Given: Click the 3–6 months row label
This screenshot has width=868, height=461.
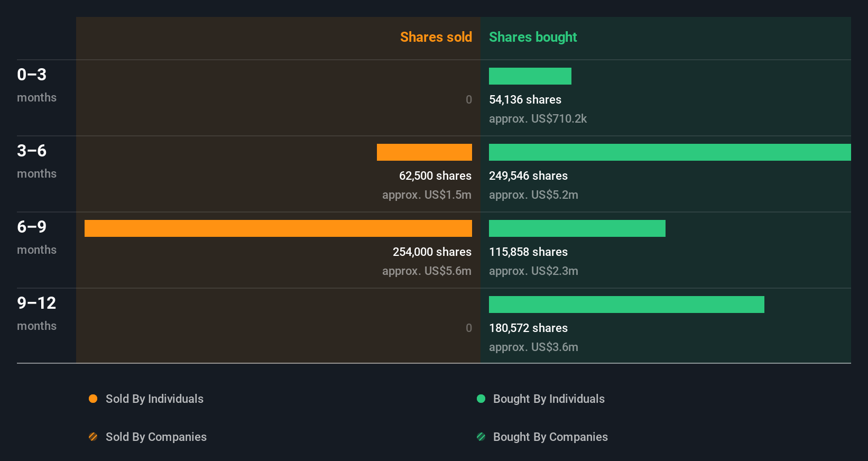Looking at the screenshot, I should (x=36, y=161).
